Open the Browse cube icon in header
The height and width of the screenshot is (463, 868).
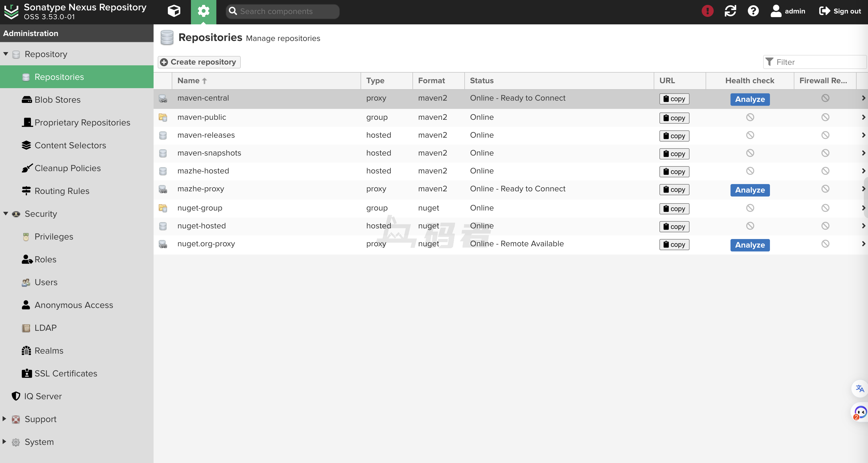click(x=174, y=11)
